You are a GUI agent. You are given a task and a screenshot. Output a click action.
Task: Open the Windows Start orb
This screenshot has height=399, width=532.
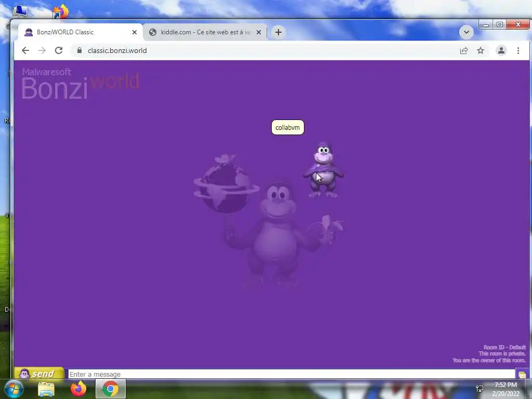[x=14, y=389]
